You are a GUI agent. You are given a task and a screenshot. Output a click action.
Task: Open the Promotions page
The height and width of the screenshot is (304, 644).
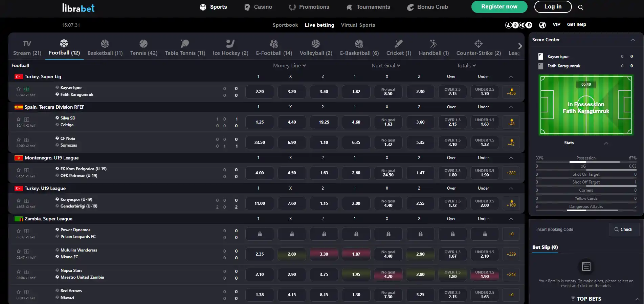point(309,7)
